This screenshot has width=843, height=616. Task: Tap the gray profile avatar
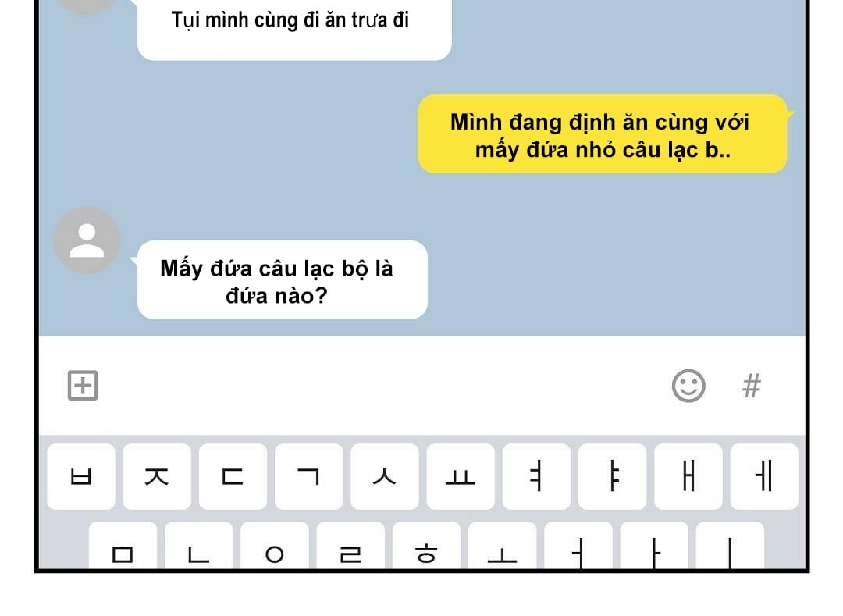87,240
